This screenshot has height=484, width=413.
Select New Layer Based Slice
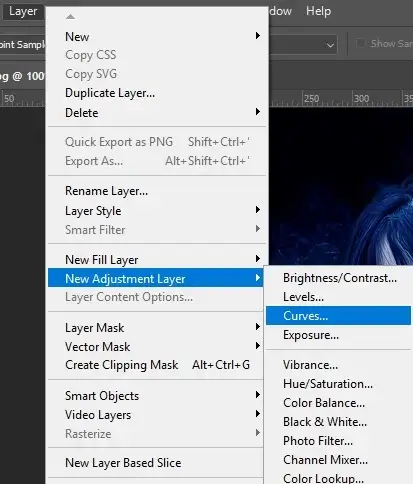157,463
